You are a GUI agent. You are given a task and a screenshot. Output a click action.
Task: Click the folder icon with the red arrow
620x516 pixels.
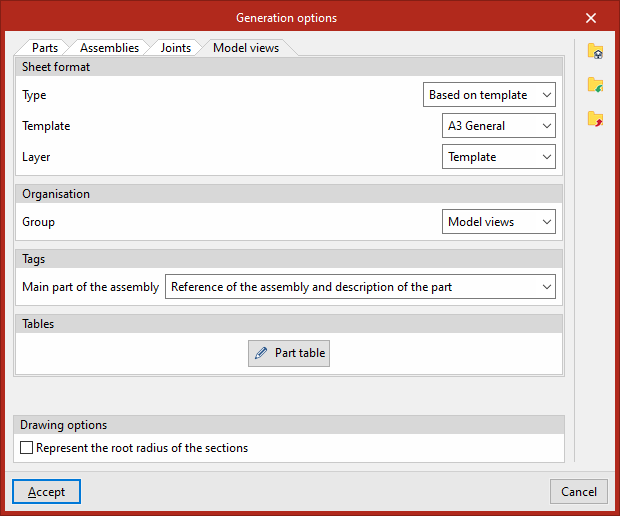595,119
